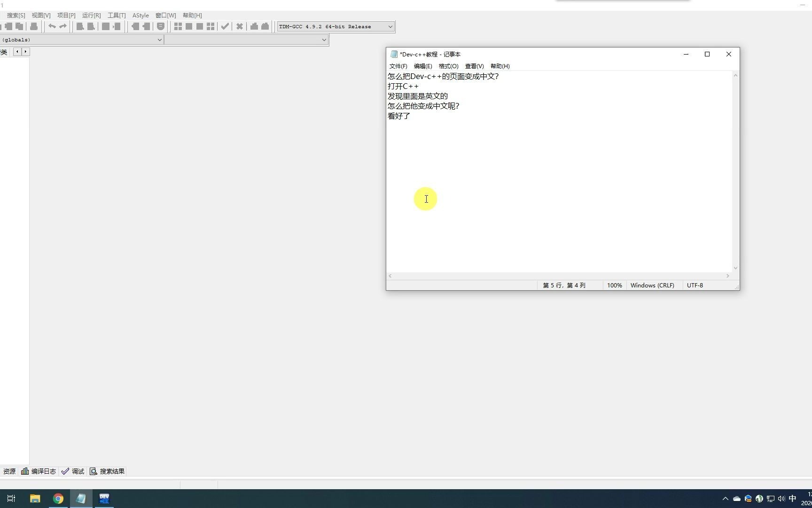
Task: Switch to Dev-C++ via taskbar icon
Action: click(104, 499)
